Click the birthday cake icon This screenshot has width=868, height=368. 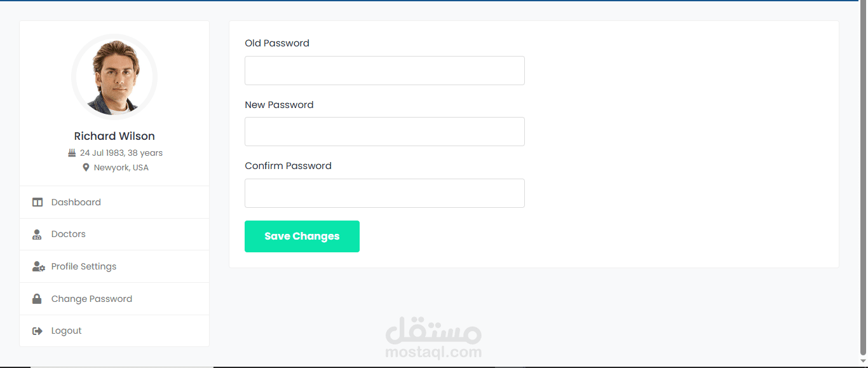72,153
